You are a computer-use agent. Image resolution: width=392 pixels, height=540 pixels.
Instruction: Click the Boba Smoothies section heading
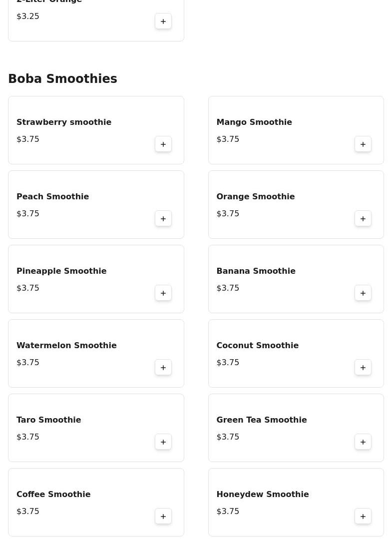(x=62, y=79)
